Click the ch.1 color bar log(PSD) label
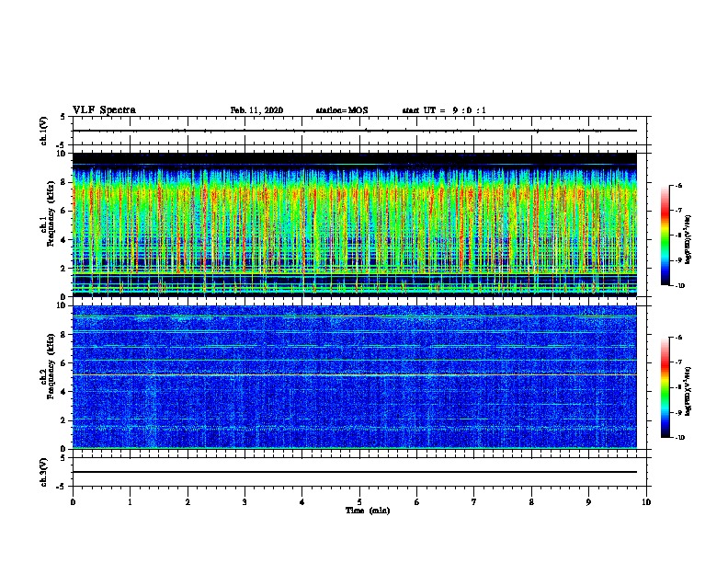The image size is (728, 563). click(x=688, y=240)
